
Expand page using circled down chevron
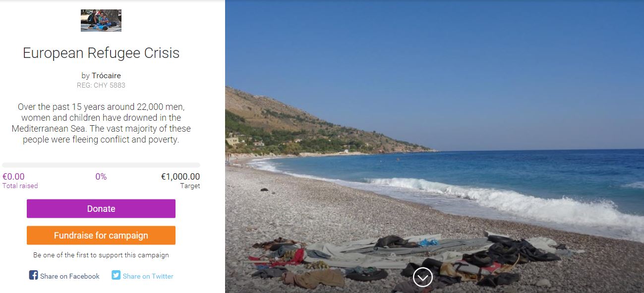tap(423, 278)
